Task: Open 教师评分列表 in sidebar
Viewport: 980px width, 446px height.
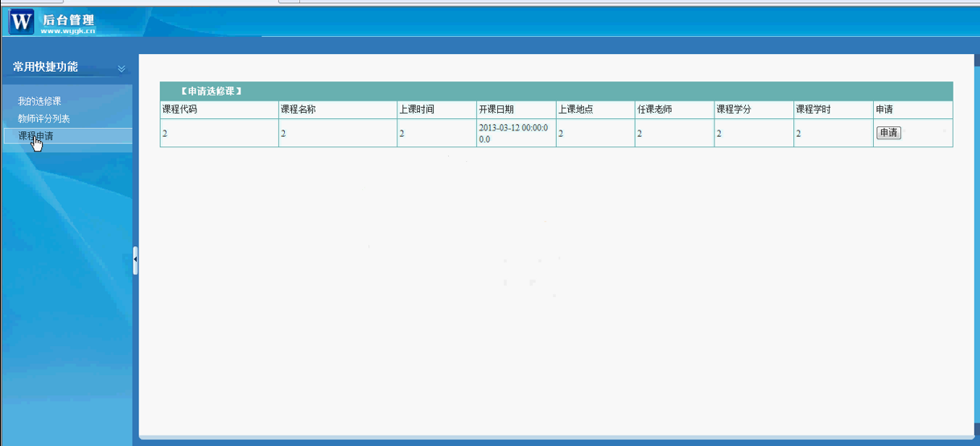Action: (x=44, y=119)
